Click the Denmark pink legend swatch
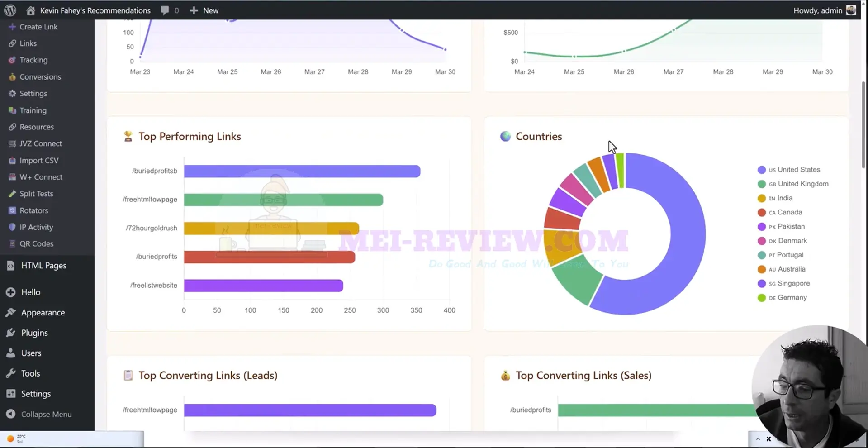 762,241
